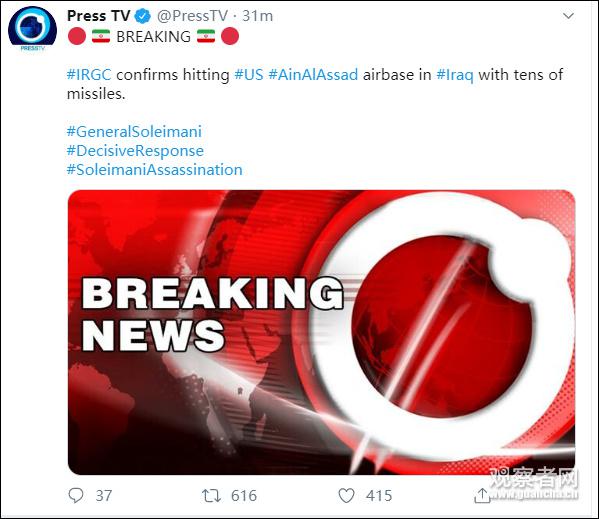Like the tweet with heart icon
Viewport: 599px width, 519px height.
[x=346, y=496]
